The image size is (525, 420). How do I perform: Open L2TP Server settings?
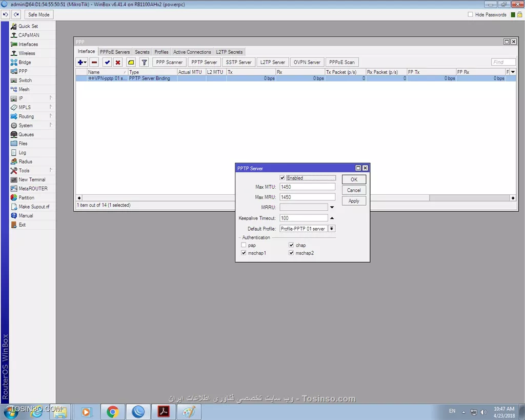[273, 62]
